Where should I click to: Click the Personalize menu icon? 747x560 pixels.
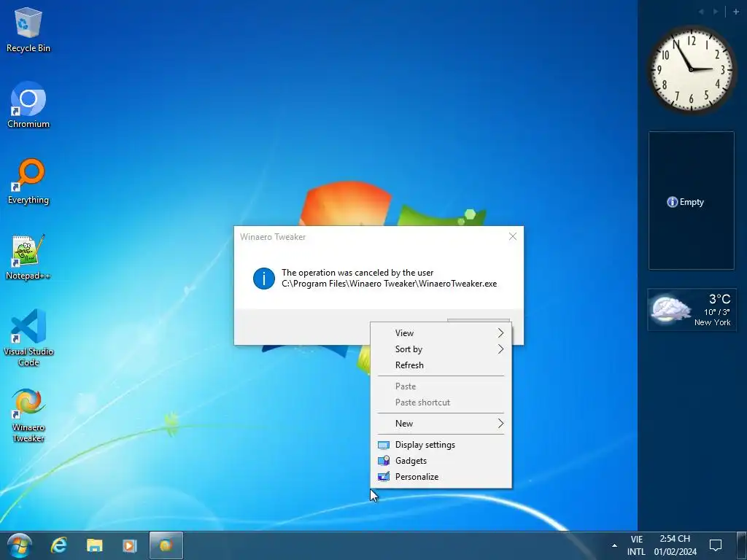(x=384, y=477)
